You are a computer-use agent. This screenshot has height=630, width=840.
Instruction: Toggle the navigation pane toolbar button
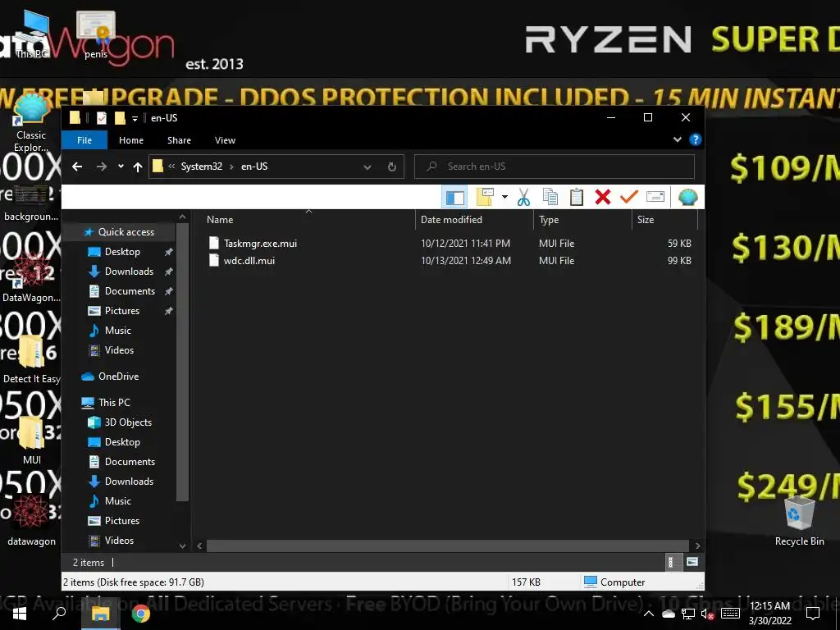point(454,197)
